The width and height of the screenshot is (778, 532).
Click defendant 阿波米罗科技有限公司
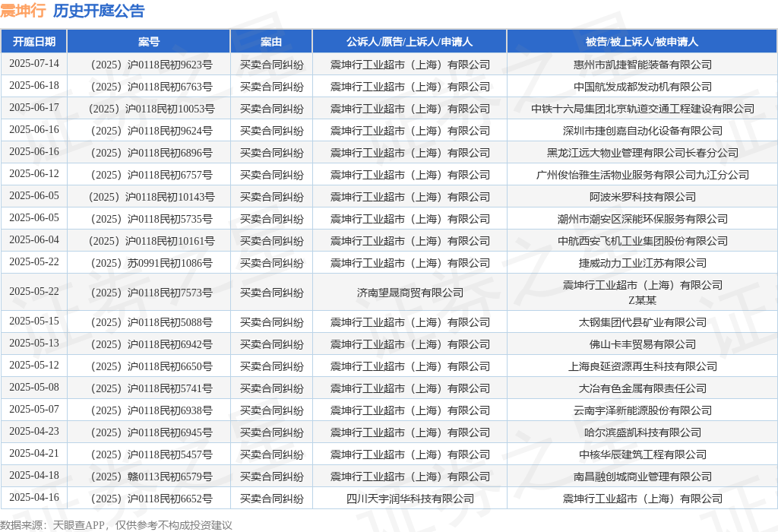click(x=643, y=197)
